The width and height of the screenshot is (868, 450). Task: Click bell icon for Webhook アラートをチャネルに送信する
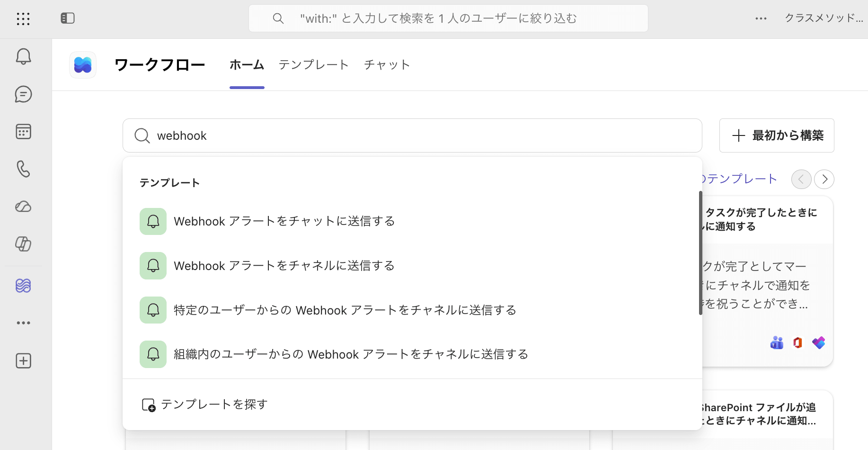153,266
